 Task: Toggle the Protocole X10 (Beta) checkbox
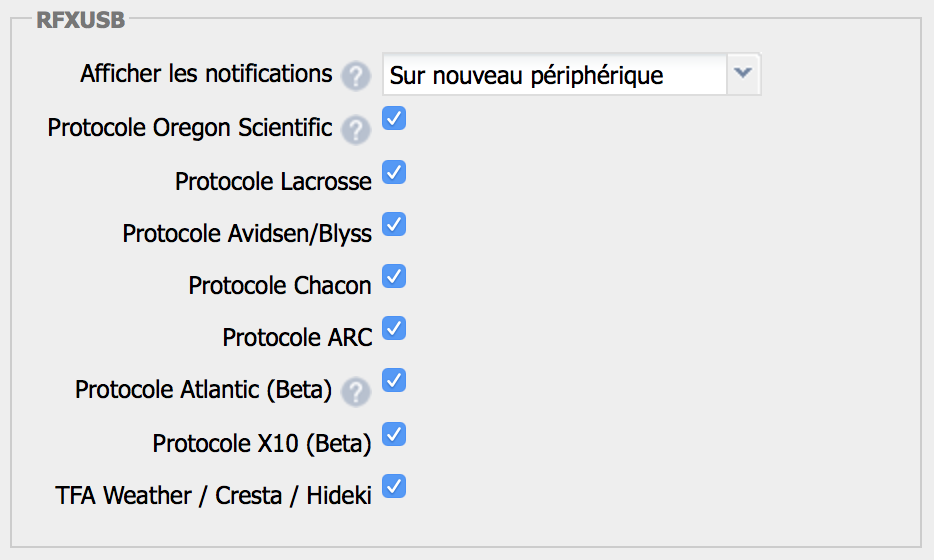point(394,434)
